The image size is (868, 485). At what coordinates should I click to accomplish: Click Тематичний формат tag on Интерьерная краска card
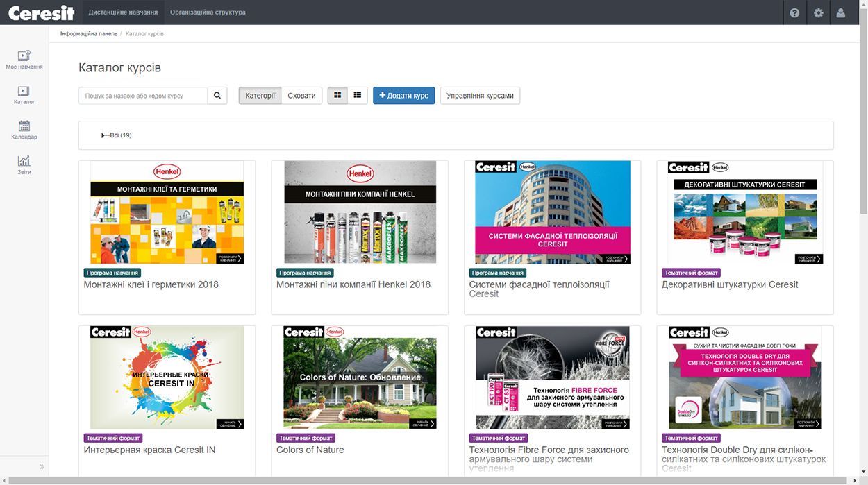[113, 438]
